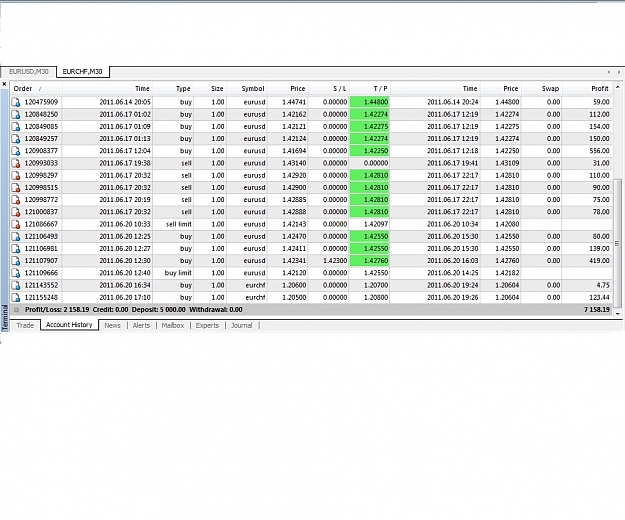The image size is (625, 520).
Task: Click profit value 123.44
Action: 599,298
